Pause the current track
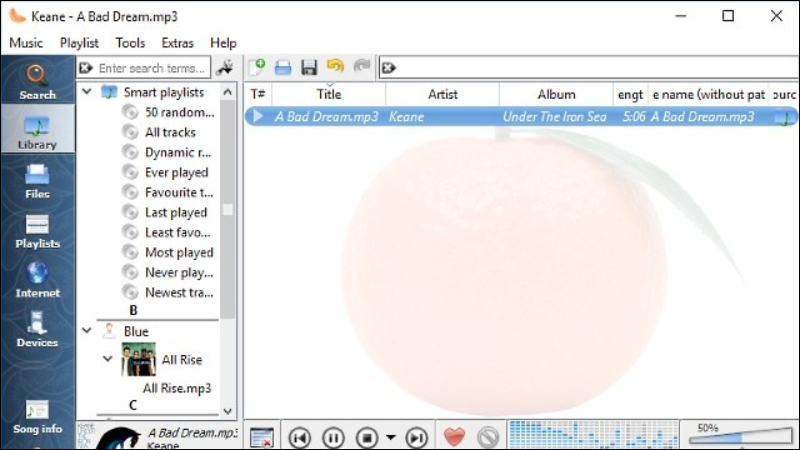Screen dimensions: 800x450 tap(333, 437)
